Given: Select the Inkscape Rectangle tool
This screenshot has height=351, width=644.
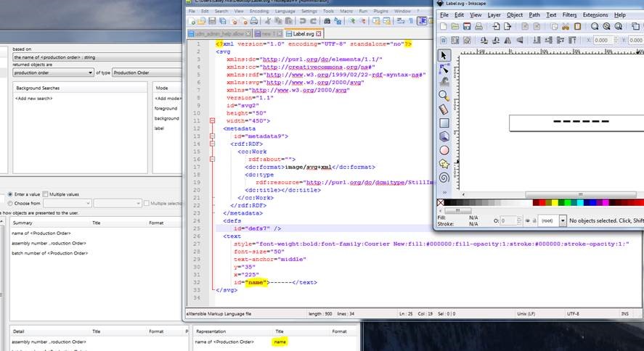Looking at the screenshot, I should [444, 123].
